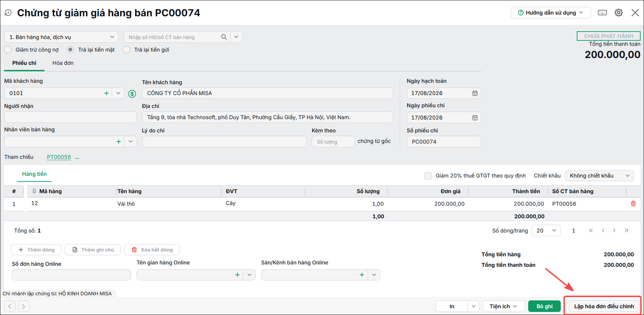Screen dimensions: 644x315
Task: Select Trả lại tiền gửi radio option
Action: (x=126, y=50)
